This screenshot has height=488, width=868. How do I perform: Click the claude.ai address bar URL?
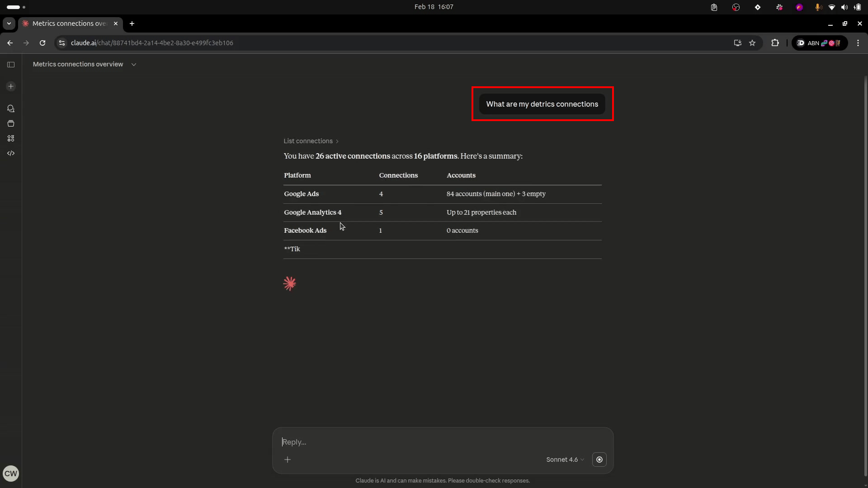coord(152,43)
